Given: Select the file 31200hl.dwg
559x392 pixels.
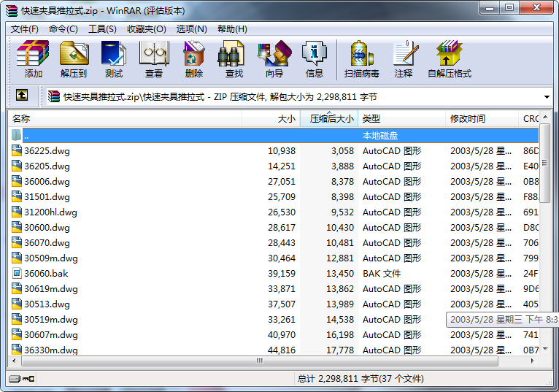Looking at the screenshot, I should click(50, 212).
